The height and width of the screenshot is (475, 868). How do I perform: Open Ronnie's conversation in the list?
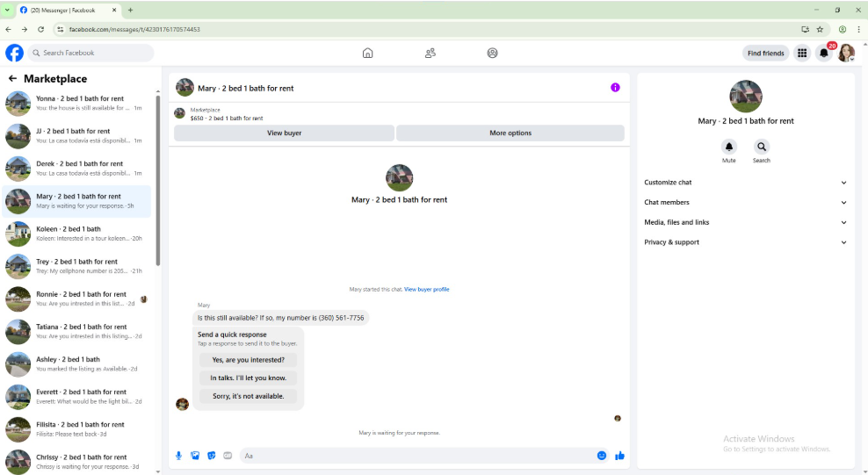(76, 299)
